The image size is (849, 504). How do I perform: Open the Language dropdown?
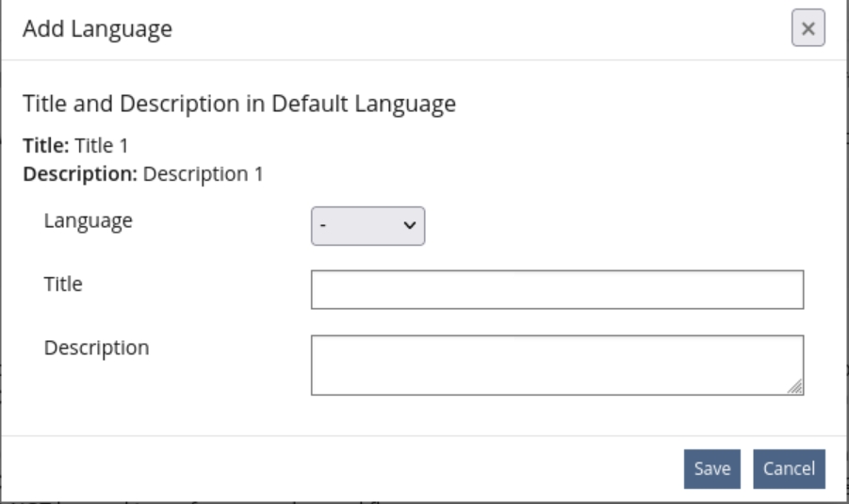[x=367, y=226]
